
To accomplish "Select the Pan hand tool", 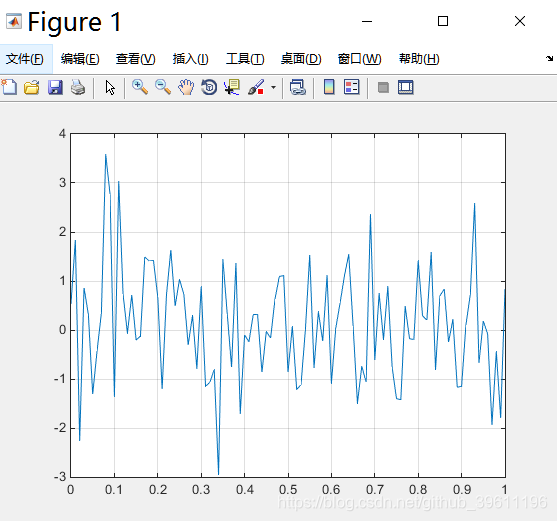I will point(186,87).
